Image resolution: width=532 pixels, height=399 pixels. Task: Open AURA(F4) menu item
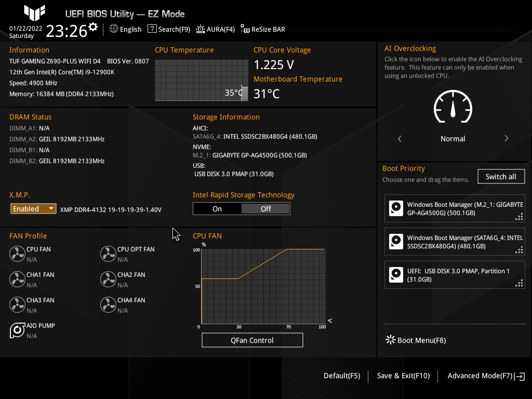point(216,29)
